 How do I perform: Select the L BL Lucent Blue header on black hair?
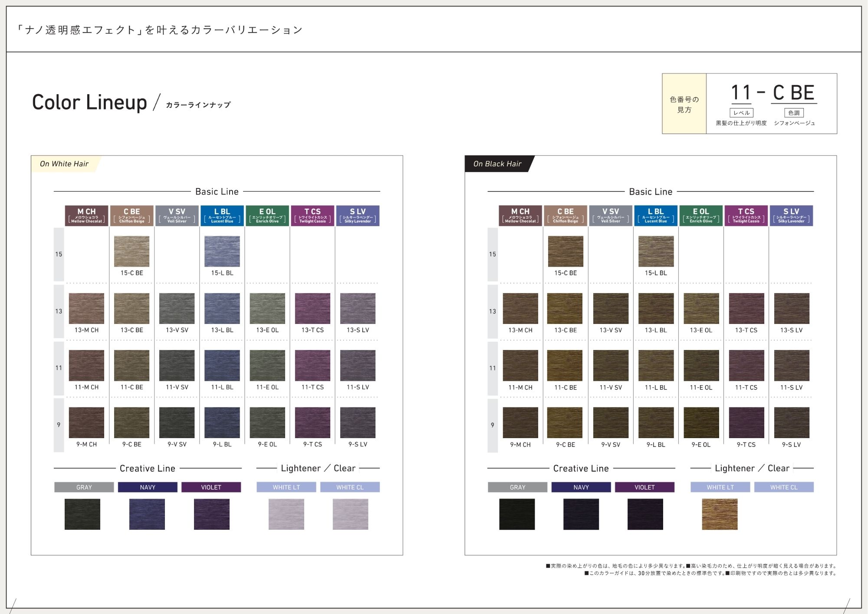click(656, 215)
